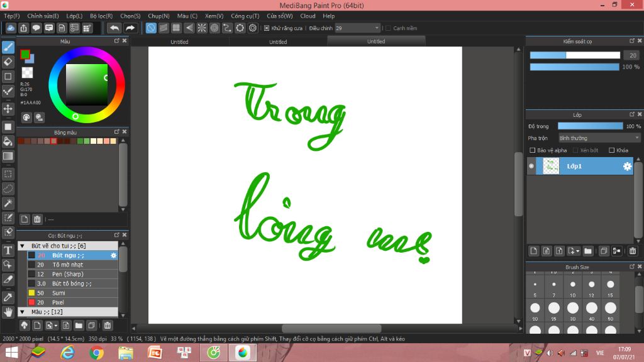Screen dimensions: 644x362
Task: Turn off snap with the Snap Off icon
Action: (x=151, y=28)
